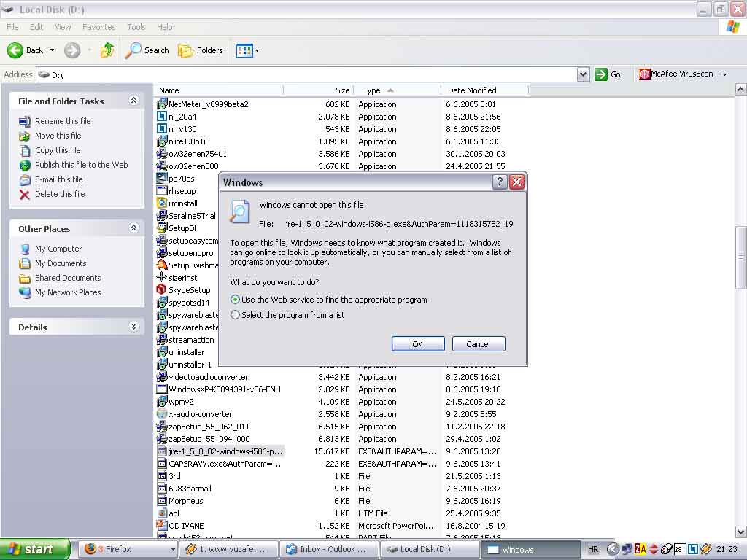
Task: Click the Delete this file link
Action: (x=60, y=194)
